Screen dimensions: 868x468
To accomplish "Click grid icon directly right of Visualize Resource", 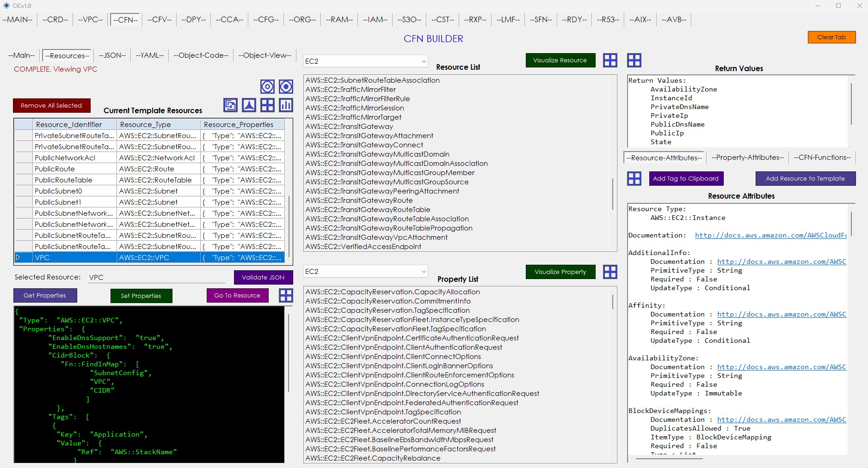I will (x=610, y=61).
